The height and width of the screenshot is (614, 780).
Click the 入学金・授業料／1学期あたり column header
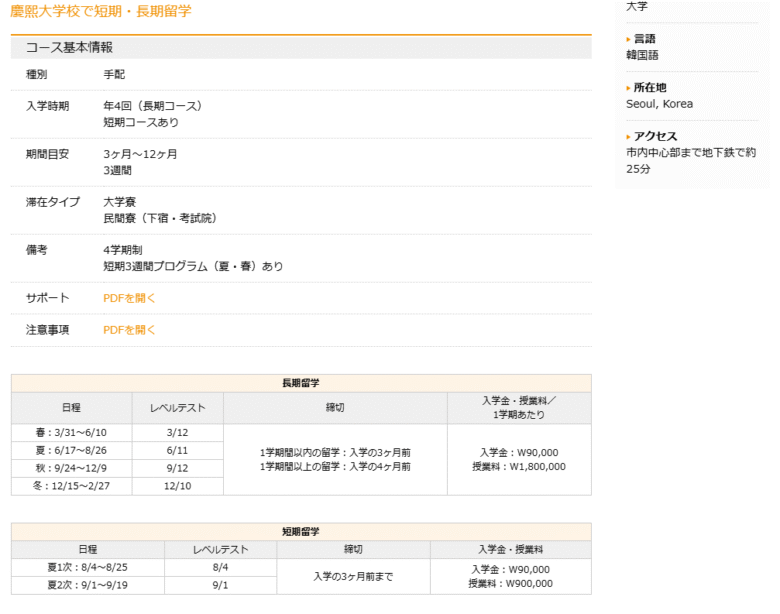[x=519, y=408]
